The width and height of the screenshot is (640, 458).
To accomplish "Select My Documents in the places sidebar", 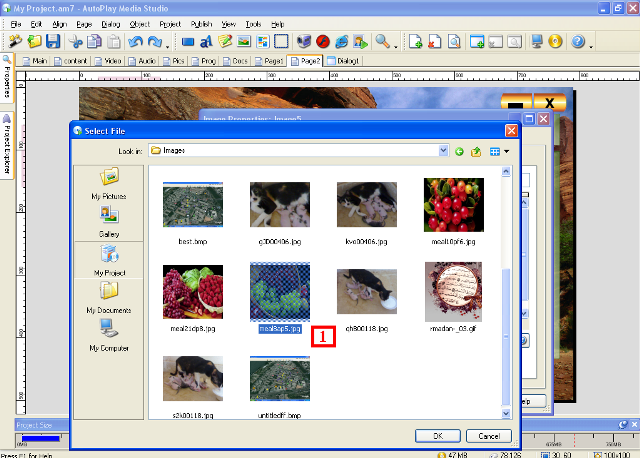I will (109, 295).
